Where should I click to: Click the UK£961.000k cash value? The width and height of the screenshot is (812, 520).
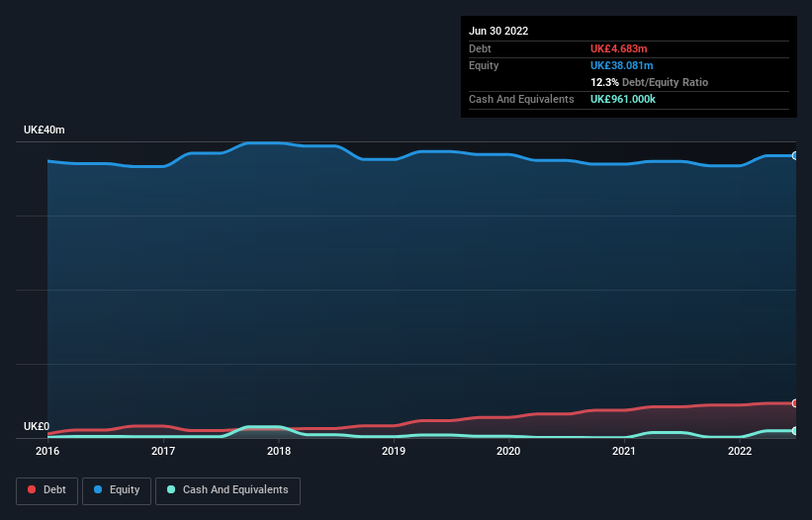click(623, 99)
